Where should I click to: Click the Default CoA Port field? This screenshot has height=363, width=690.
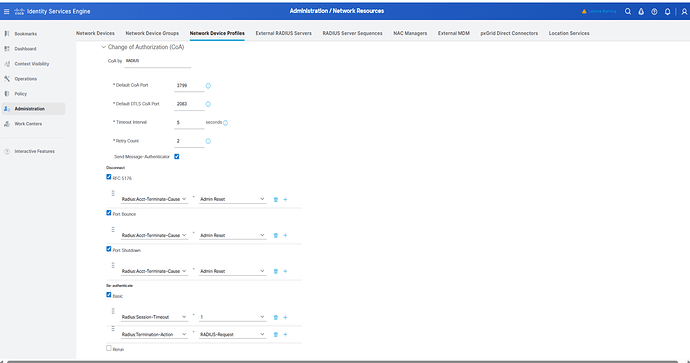point(189,86)
